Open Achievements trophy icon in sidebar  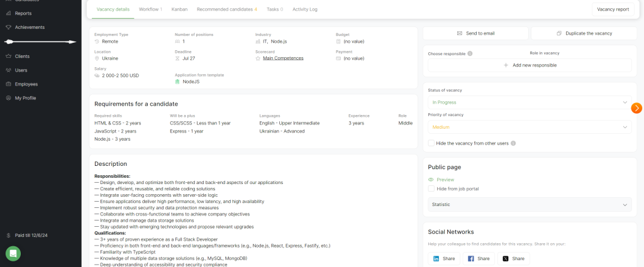[x=8, y=27]
